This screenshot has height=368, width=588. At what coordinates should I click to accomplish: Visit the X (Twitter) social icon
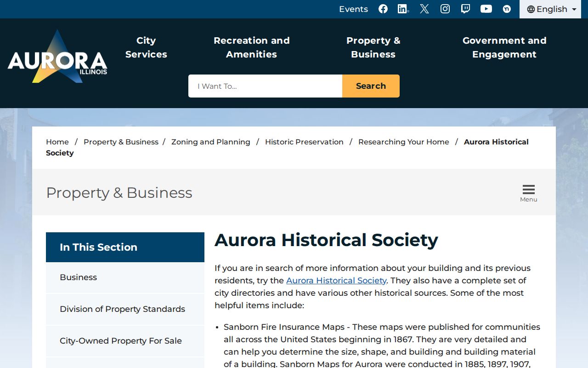pyautogui.click(x=424, y=9)
